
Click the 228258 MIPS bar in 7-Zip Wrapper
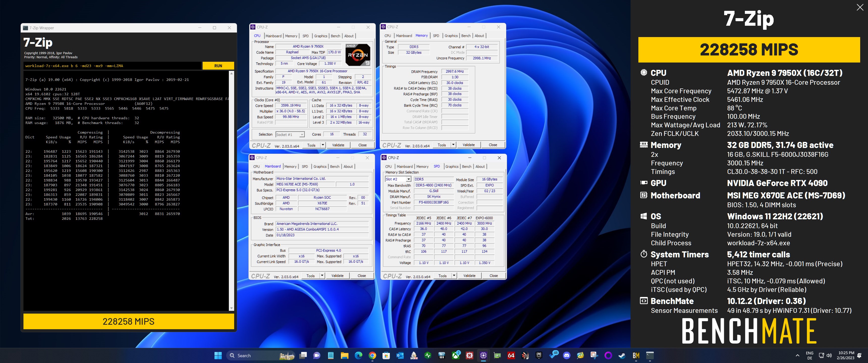(x=128, y=322)
